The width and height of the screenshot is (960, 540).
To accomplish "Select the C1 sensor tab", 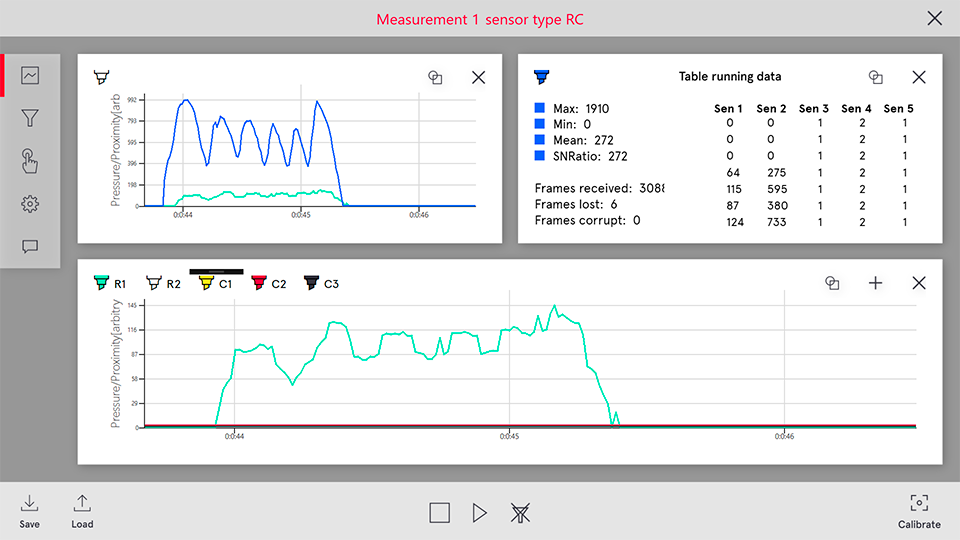I will pos(216,284).
